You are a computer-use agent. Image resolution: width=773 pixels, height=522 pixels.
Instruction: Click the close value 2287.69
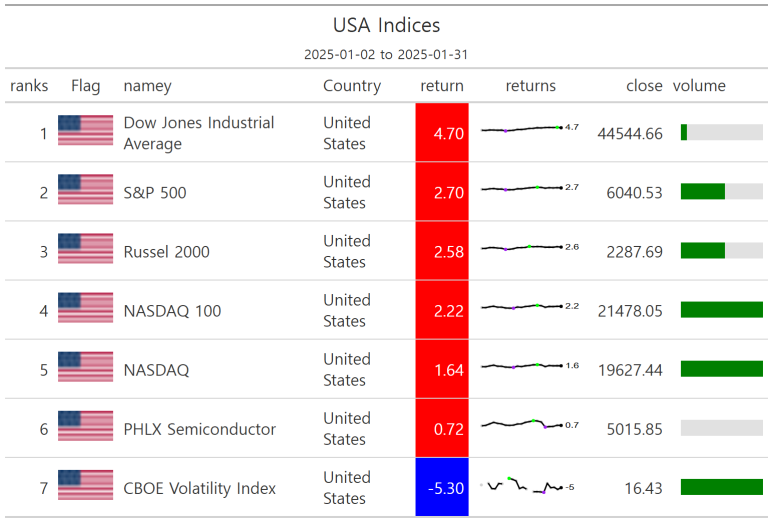click(634, 251)
